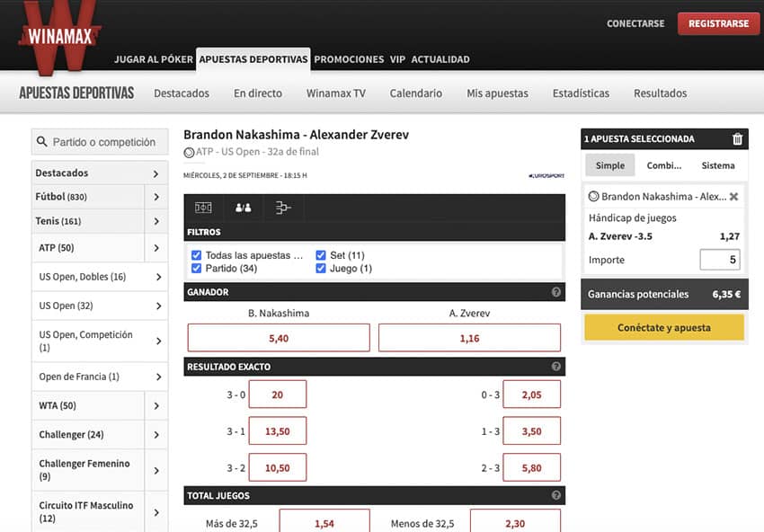764x532 pixels.
Task: Toggle the Juego (1) checkbox
Action: coord(321,269)
